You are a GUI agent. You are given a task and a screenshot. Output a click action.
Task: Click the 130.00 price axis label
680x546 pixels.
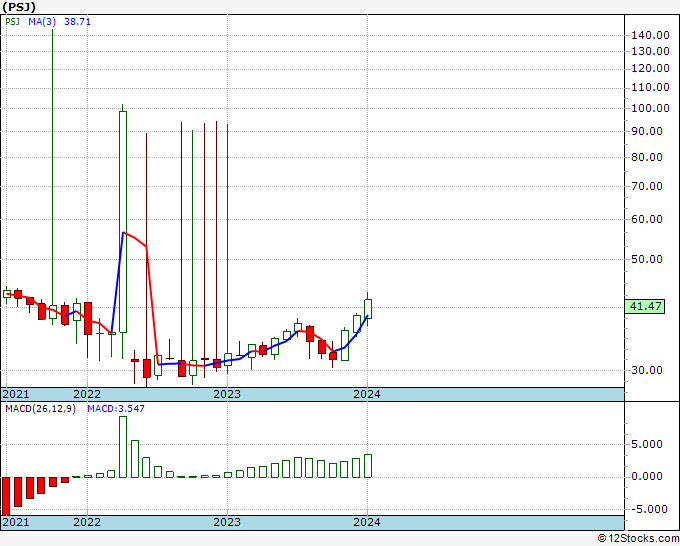coord(650,51)
